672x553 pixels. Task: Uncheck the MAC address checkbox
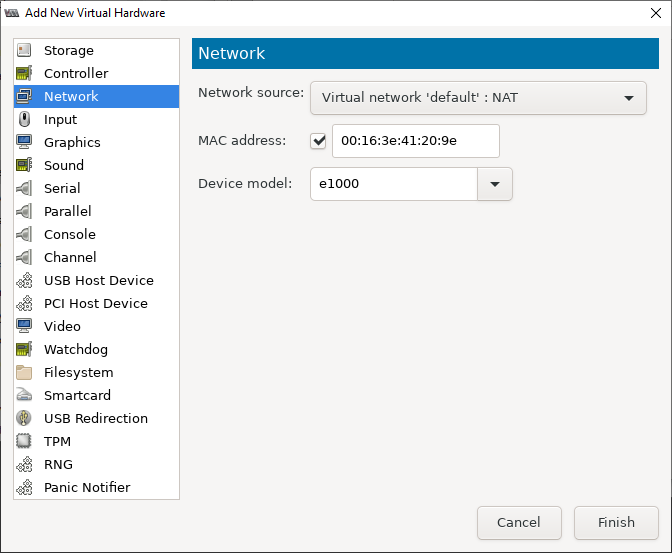pyautogui.click(x=319, y=141)
